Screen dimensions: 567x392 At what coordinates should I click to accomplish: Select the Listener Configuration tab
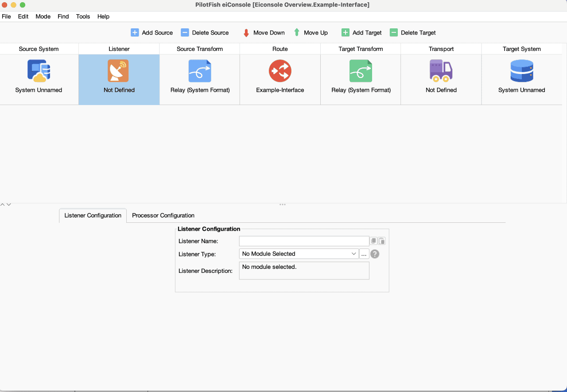coord(93,215)
